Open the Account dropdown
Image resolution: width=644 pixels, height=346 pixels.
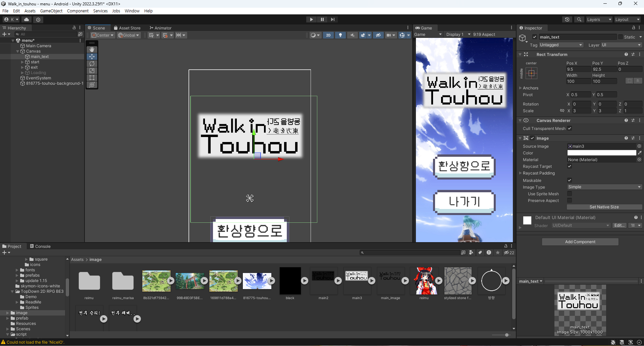pos(11,19)
